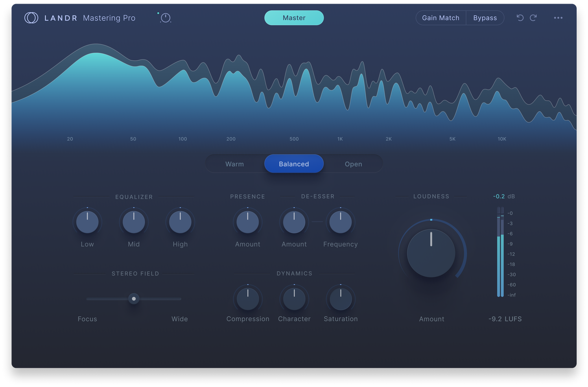Click the Presence Amount knob
This screenshot has height=387, width=588.
(x=247, y=222)
